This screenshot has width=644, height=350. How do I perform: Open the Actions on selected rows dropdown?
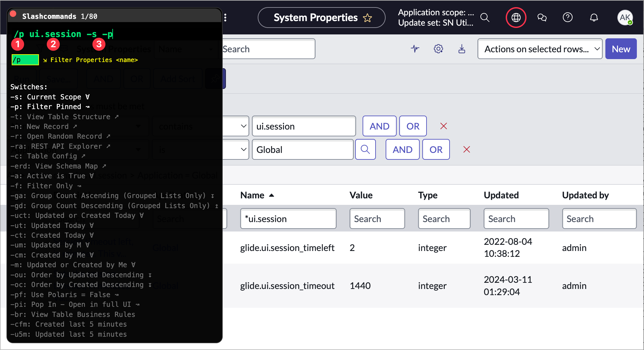tap(540, 49)
